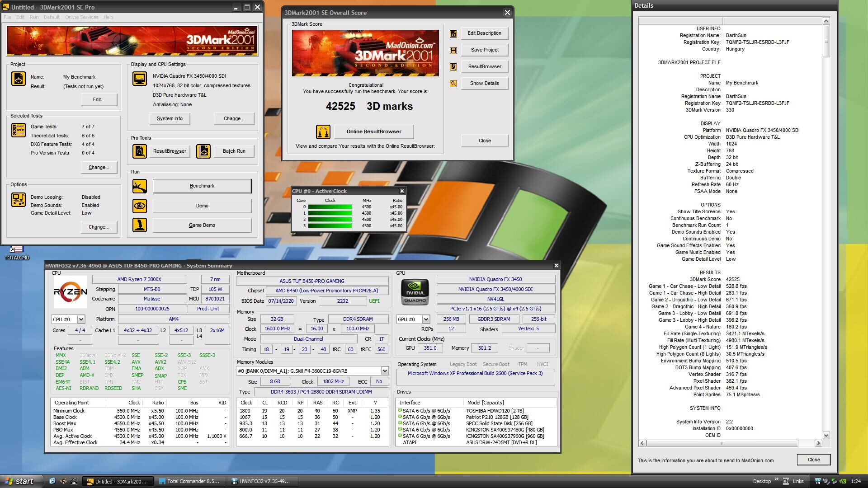Click the Edit Description button

click(485, 33)
